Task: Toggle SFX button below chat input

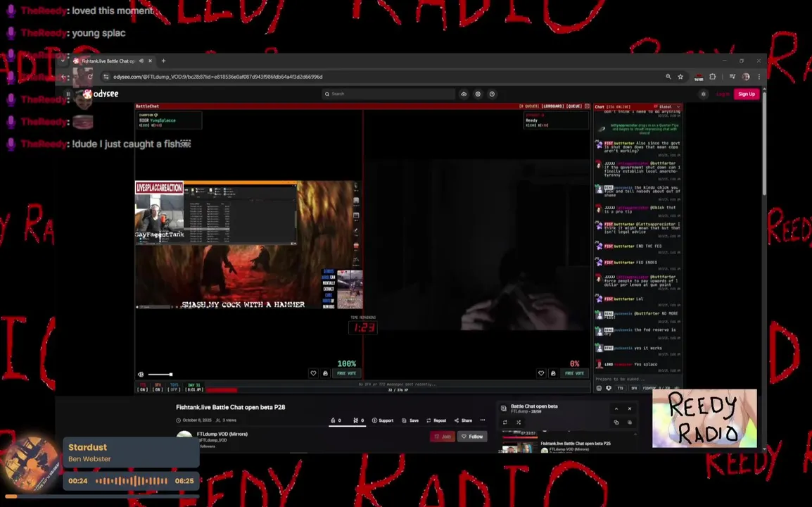Action: point(634,388)
